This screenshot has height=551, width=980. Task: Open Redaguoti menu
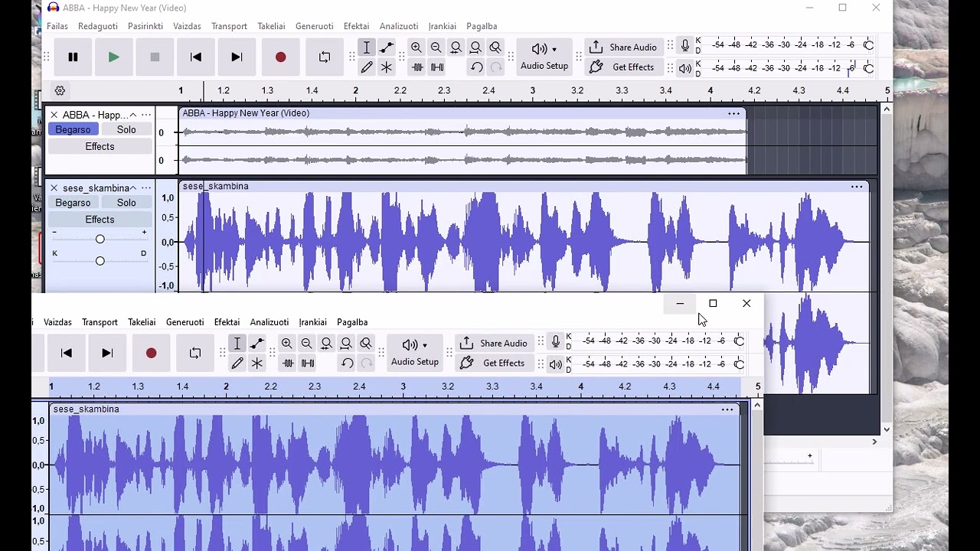(x=98, y=26)
